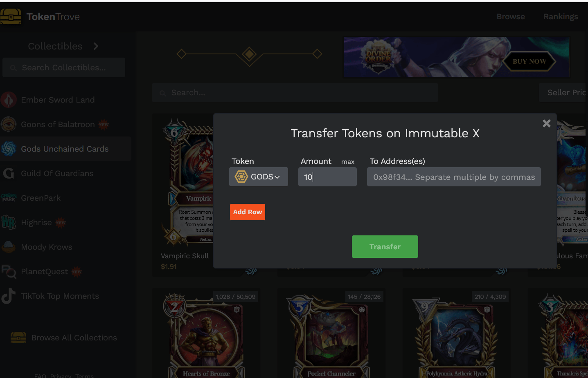Select the Goons of Balatroon icon
Image resolution: width=588 pixels, height=378 pixels.
point(9,124)
